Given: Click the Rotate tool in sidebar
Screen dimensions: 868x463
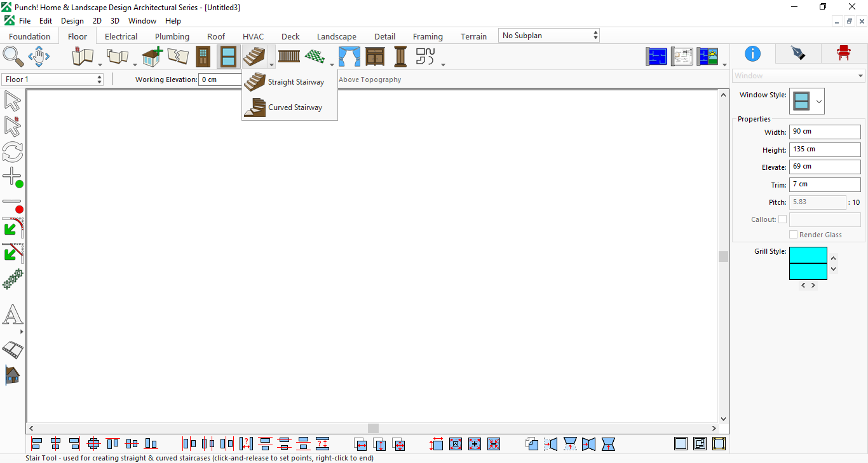Looking at the screenshot, I should 13,152.
